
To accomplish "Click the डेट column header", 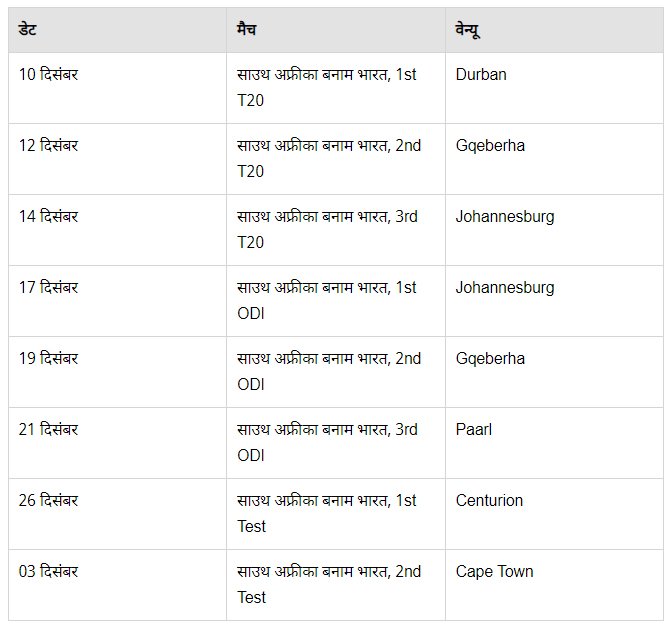I will pyautogui.click(x=117, y=30).
